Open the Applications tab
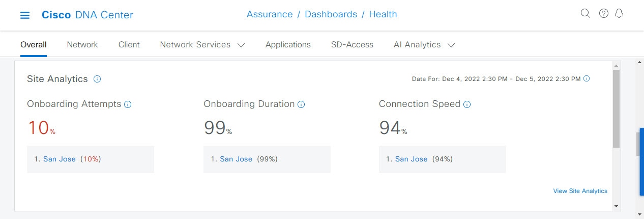The width and height of the screenshot is (644, 219). click(288, 45)
